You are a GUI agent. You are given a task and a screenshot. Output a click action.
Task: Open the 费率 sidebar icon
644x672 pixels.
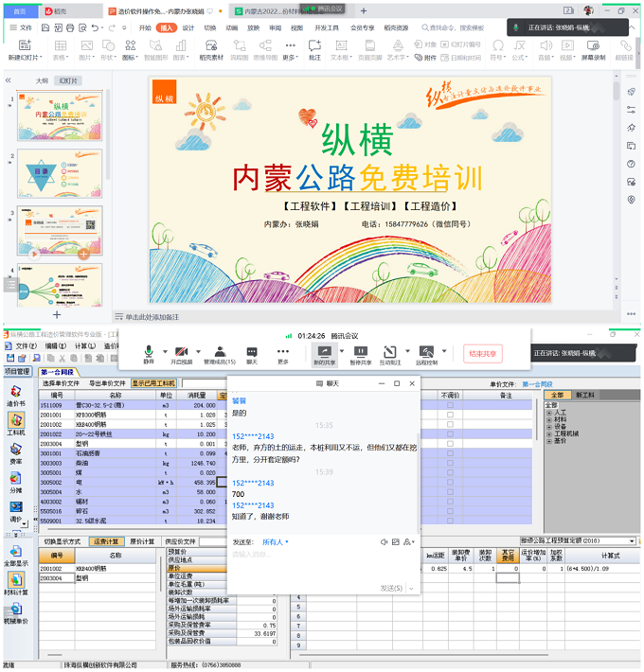[x=16, y=454]
